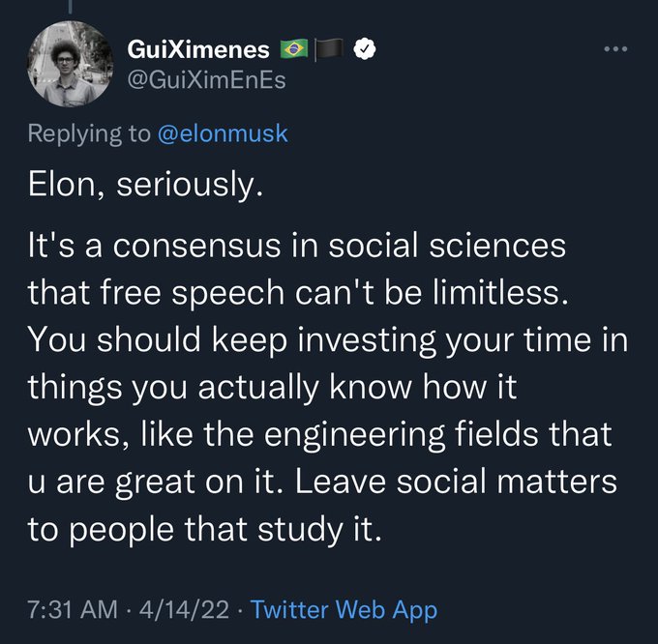Open the @GuiXimEnEs handle link

[206, 79]
